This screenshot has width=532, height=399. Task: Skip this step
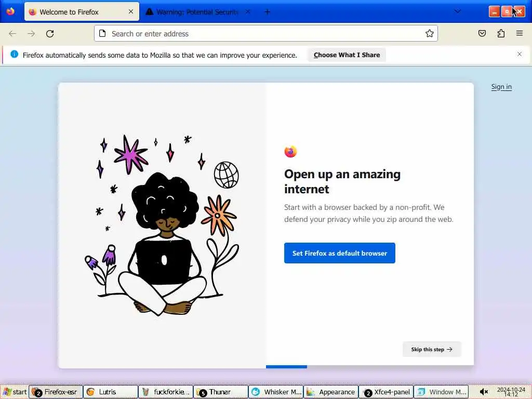pos(432,349)
